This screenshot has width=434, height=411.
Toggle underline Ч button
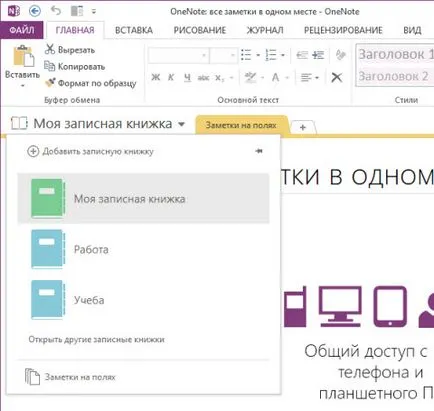187,78
